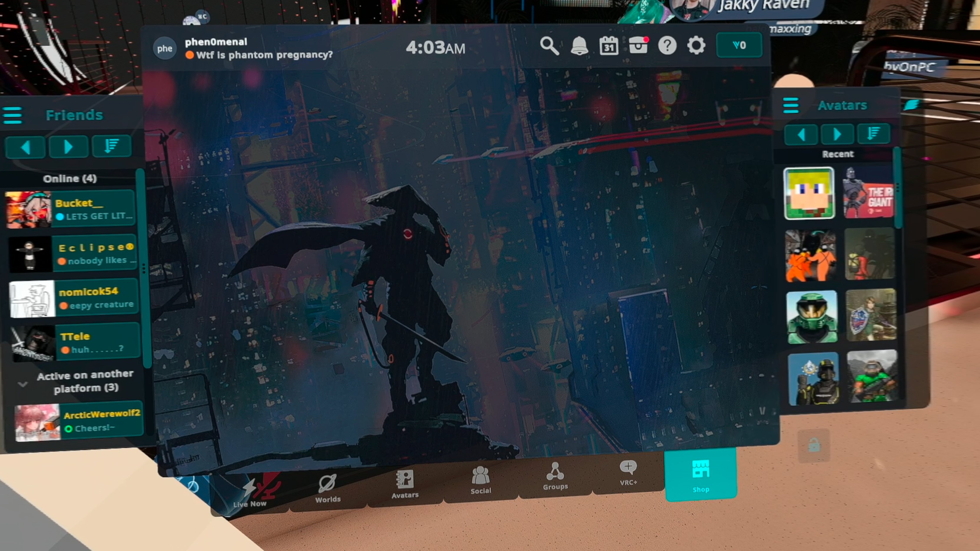Click the Friends panel hamburger menu
Viewport: 980px width, 551px height.
(x=13, y=115)
